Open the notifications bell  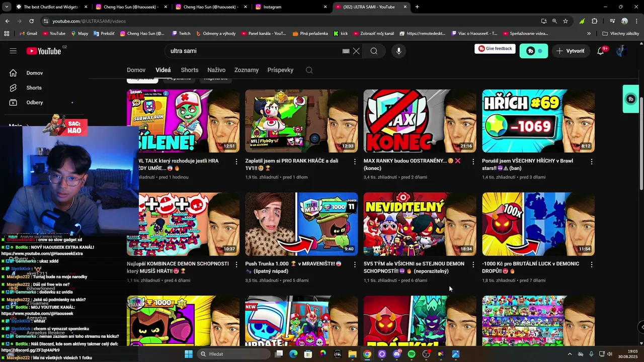click(601, 51)
